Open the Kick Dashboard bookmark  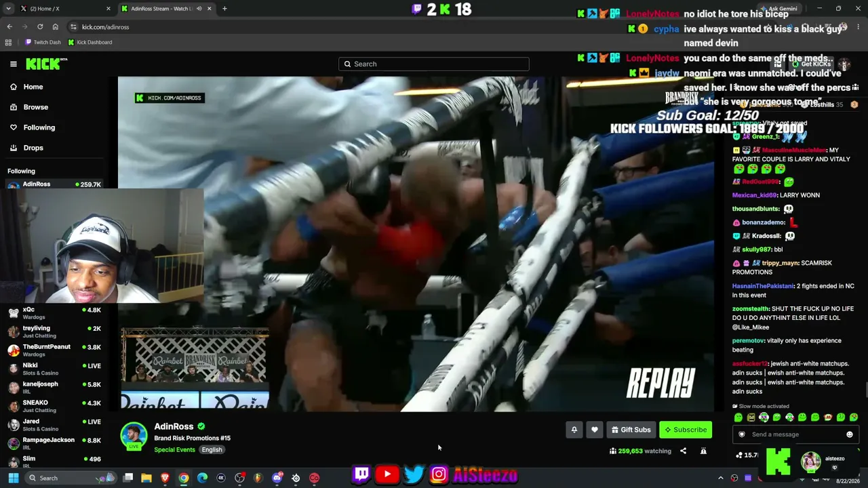90,42
